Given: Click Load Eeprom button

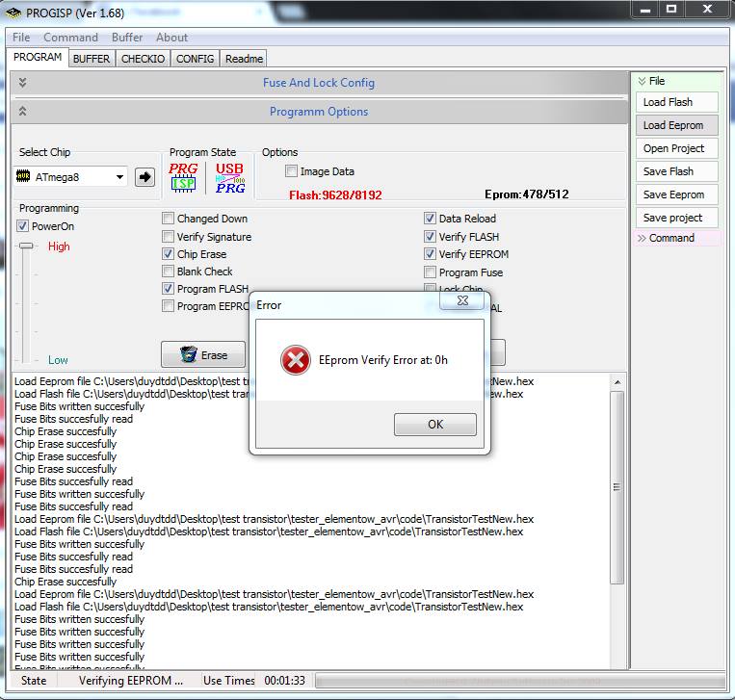Looking at the screenshot, I should click(676, 125).
